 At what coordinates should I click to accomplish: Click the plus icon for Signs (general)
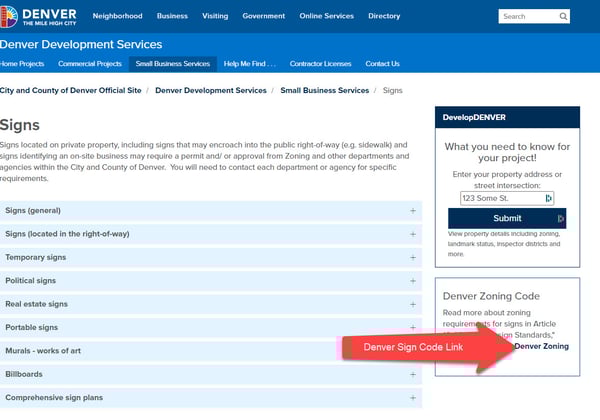click(x=412, y=211)
